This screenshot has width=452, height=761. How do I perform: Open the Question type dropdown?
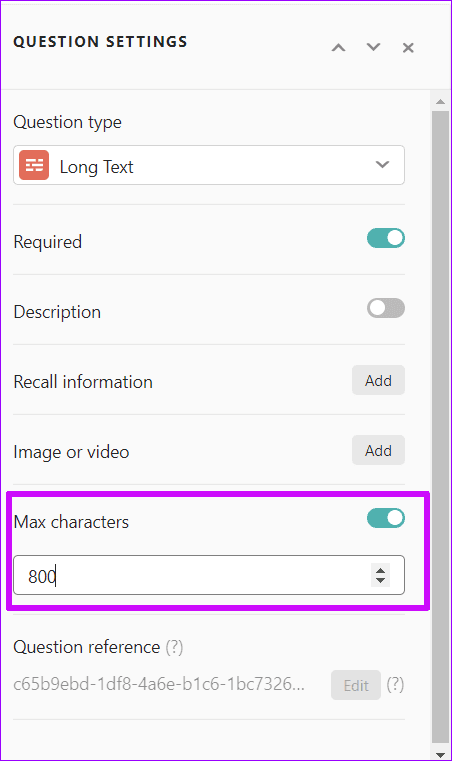[209, 165]
